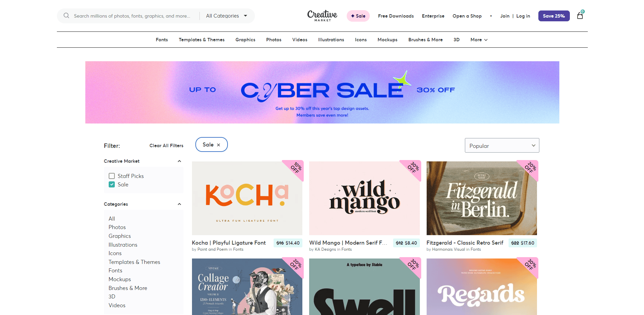Collapse the Categories filter section
Viewport: 644px width, 315px height.
179,204
